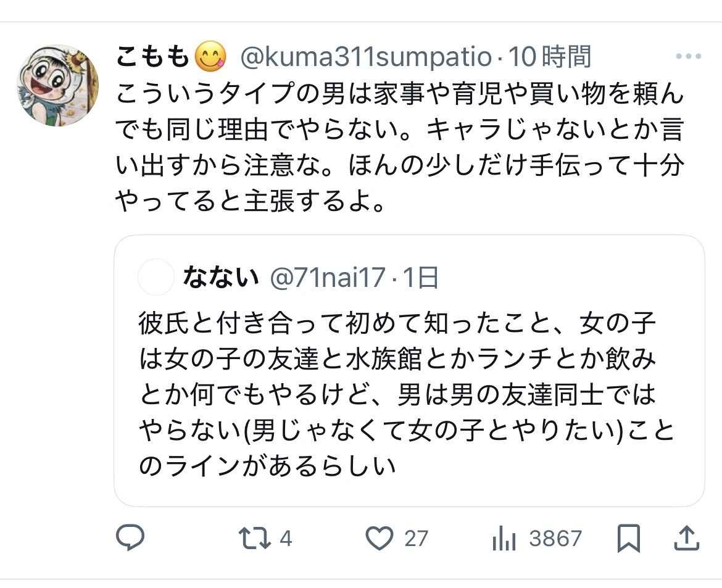Click the 10時間 timestamp
Image resolution: width=722 pixels, height=588 pixels.
pyautogui.click(x=550, y=57)
